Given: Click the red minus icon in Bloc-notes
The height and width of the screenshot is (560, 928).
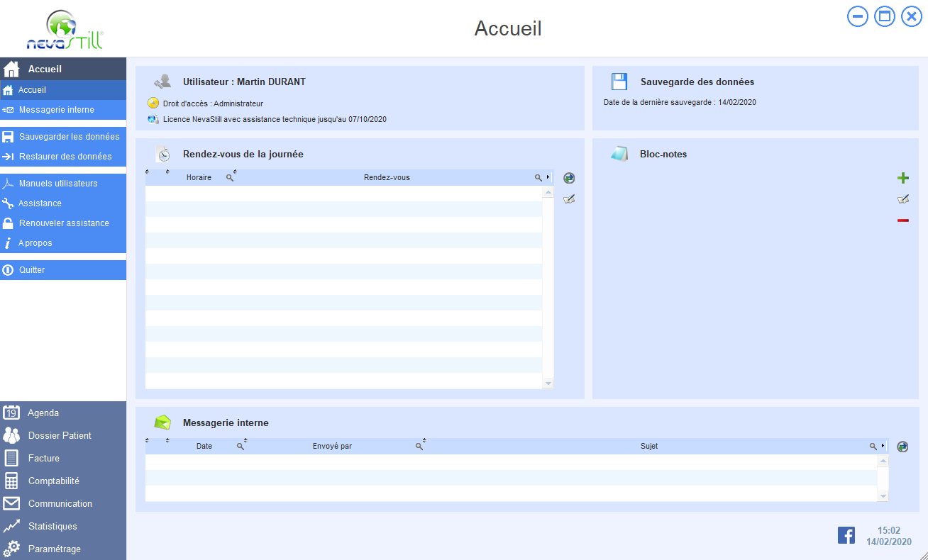Looking at the screenshot, I should coord(902,220).
